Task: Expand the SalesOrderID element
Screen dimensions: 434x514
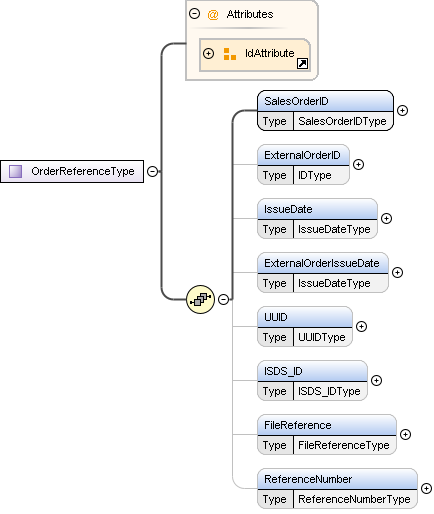Action: coord(402,111)
